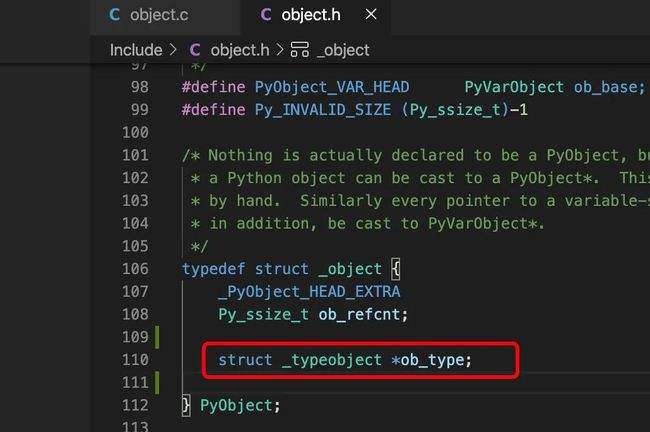Click the ob_type pointer field
Viewport: 650px width, 432px height.
[432, 360]
